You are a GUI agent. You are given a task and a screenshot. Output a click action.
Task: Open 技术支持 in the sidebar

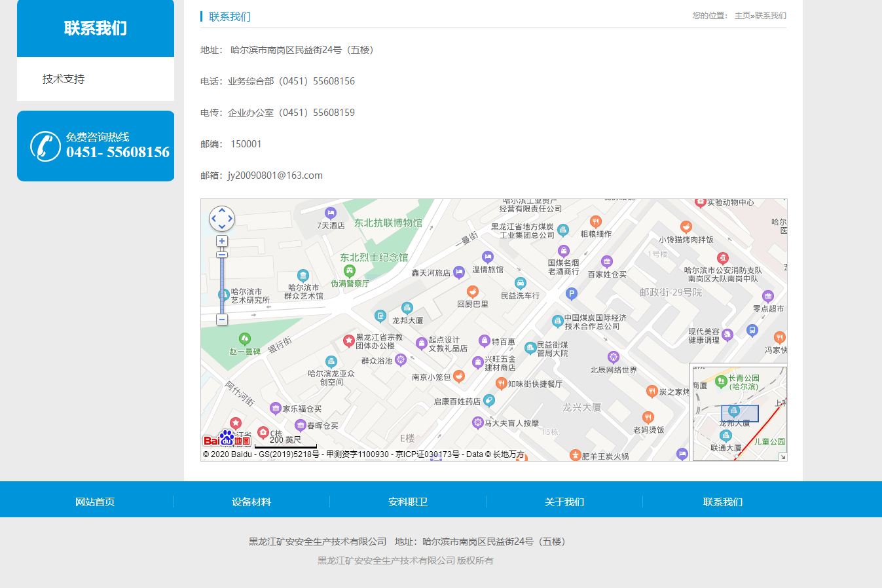tap(64, 79)
